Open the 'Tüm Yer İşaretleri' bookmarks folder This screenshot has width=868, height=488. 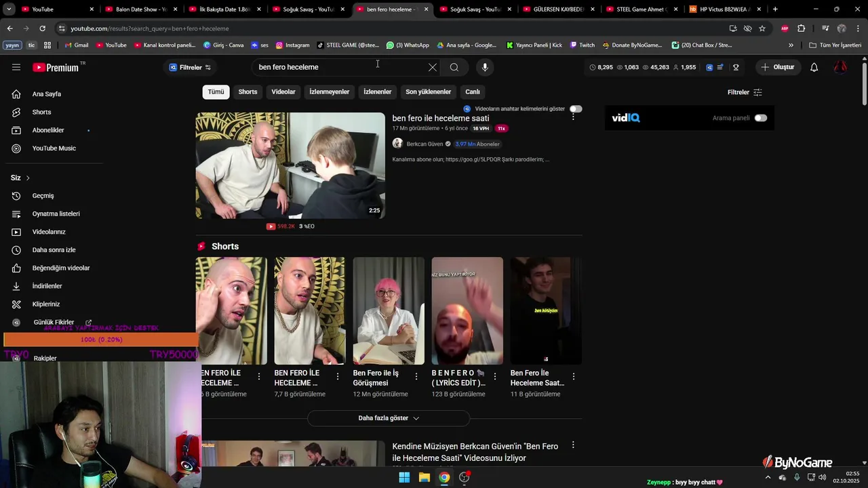coord(835,45)
